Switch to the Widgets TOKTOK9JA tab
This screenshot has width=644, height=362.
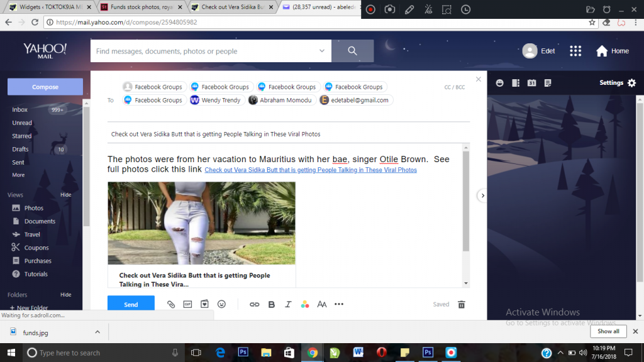click(x=50, y=7)
